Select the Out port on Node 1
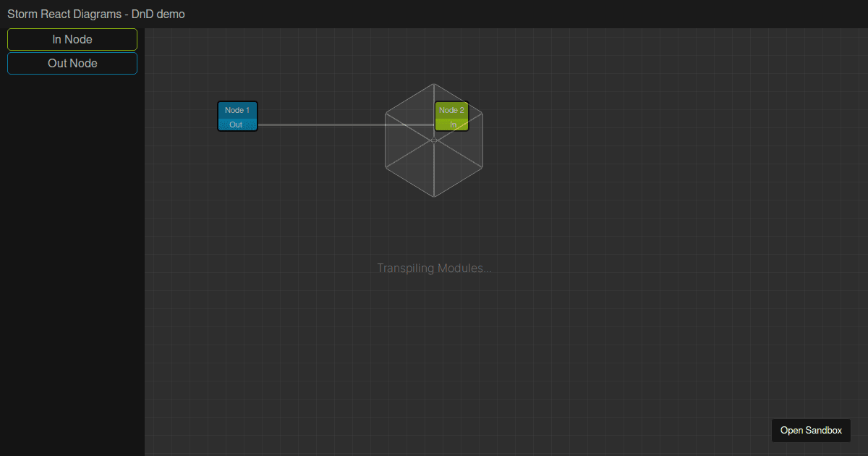Image resolution: width=868 pixels, height=456 pixels. (237, 124)
